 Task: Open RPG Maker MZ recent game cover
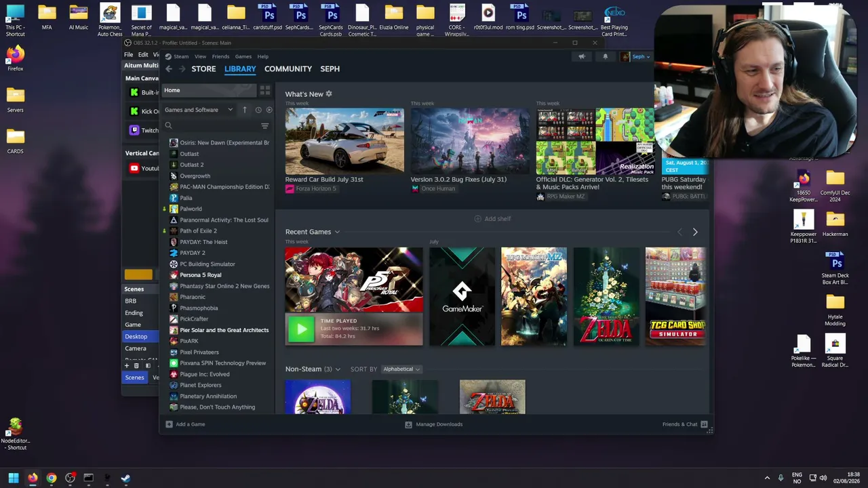534,297
